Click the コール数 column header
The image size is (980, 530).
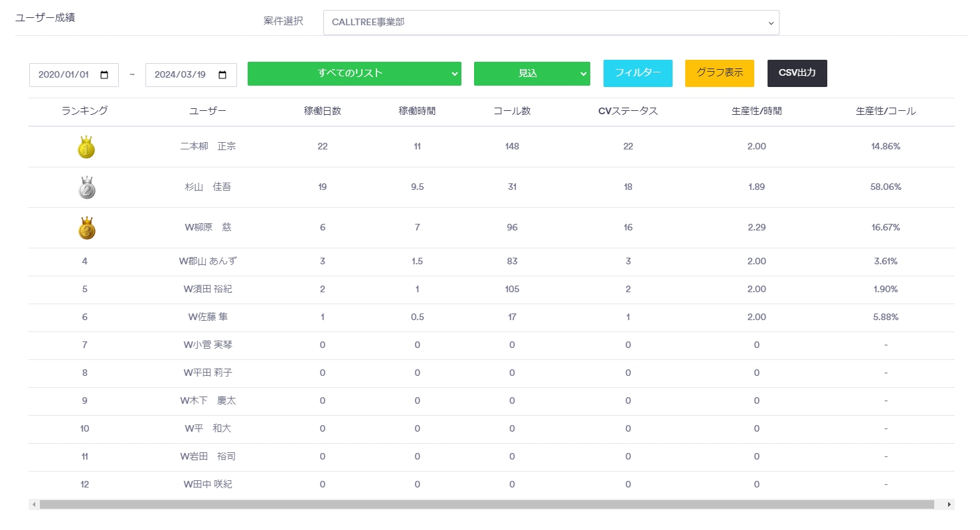(x=512, y=112)
